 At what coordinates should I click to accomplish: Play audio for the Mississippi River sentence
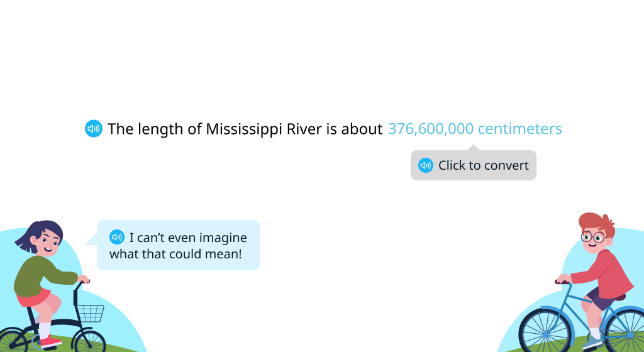(x=94, y=129)
